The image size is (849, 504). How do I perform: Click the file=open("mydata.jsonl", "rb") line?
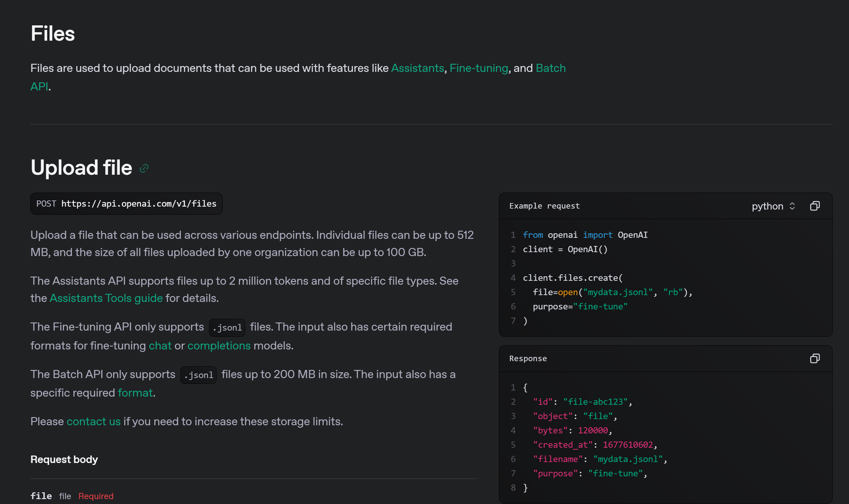pyautogui.click(x=613, y=292)
